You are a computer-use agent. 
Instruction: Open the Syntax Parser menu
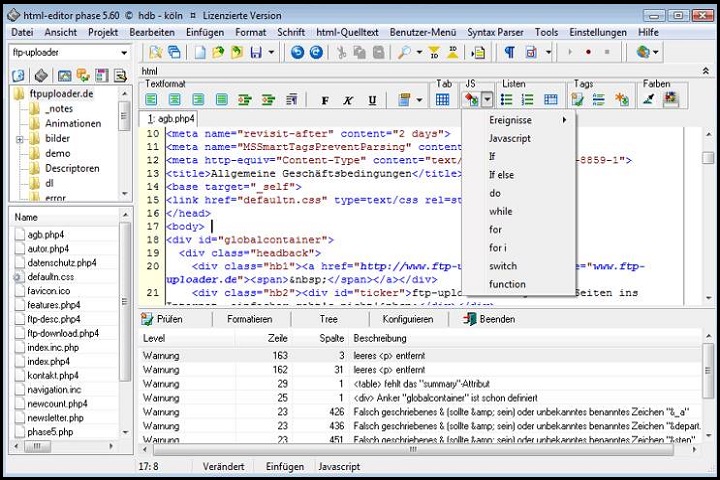[497, 32]
